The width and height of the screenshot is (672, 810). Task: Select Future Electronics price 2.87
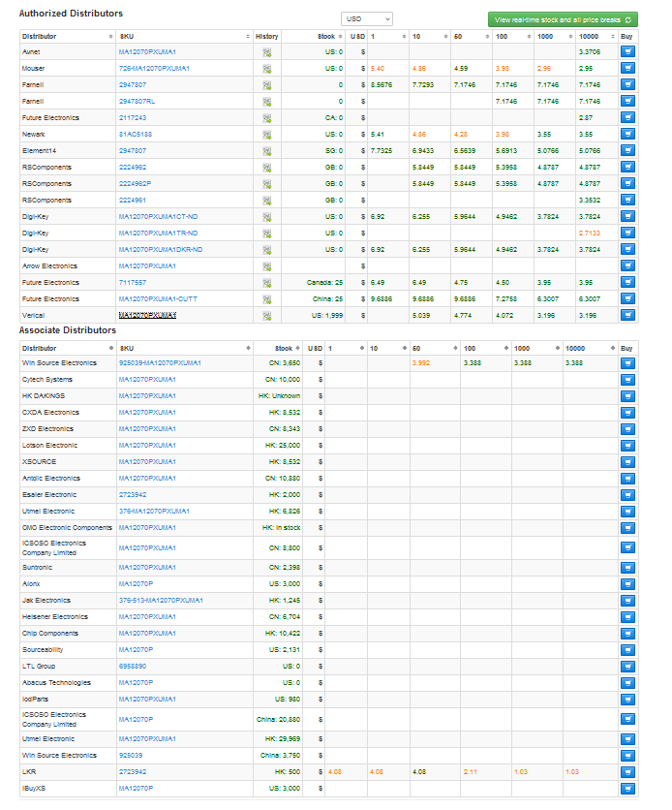(x=586, y=118)
